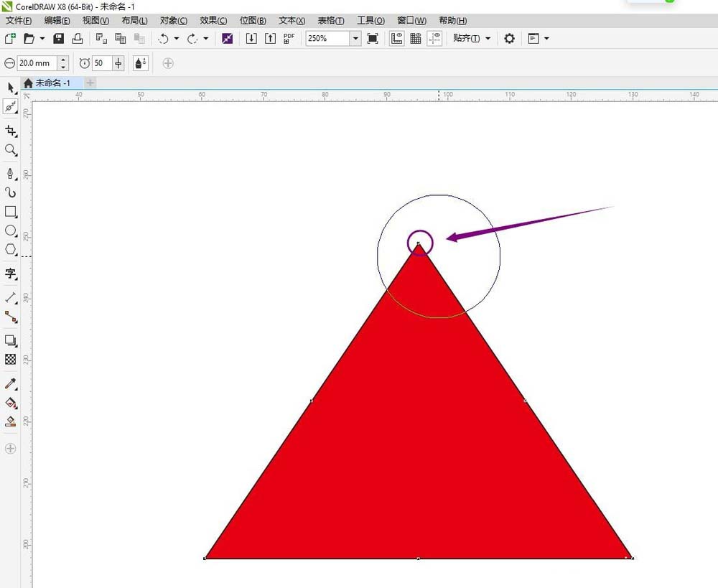Select the Text tool
718x588 pixels.
[11, 274]
